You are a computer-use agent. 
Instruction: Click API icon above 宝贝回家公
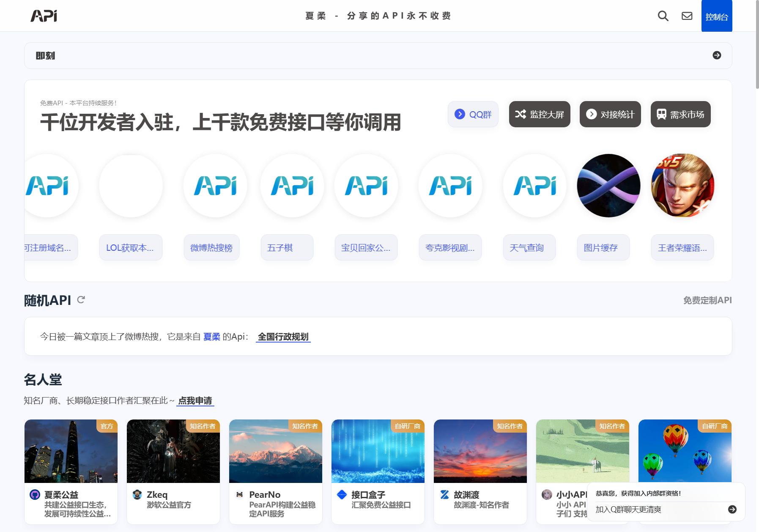(x=366, y=186)
